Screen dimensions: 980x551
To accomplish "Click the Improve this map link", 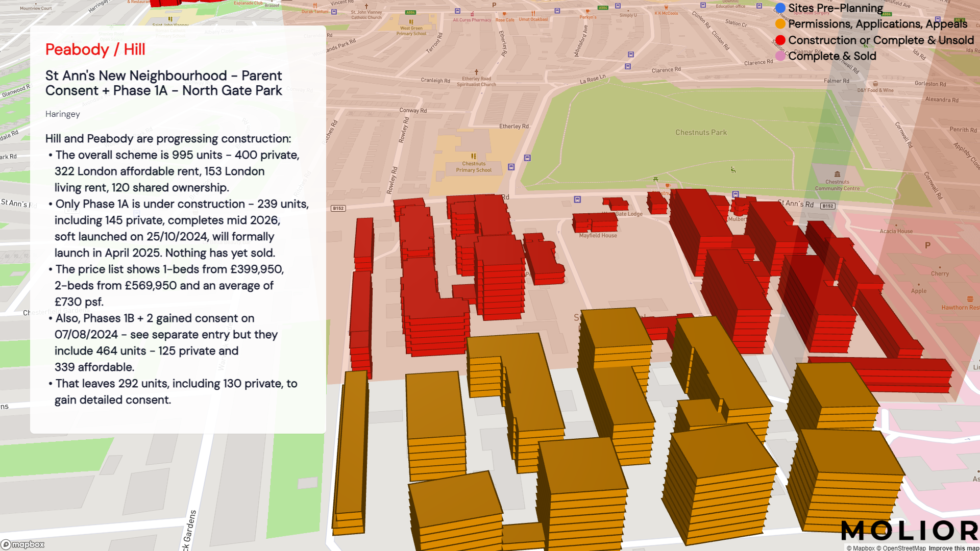I will click(x=953, y=548).
